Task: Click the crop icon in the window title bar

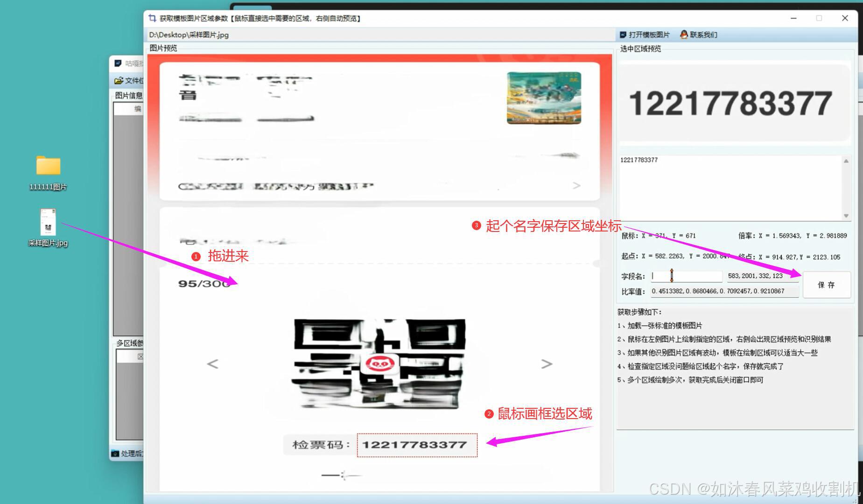Action: pos(152,18)
